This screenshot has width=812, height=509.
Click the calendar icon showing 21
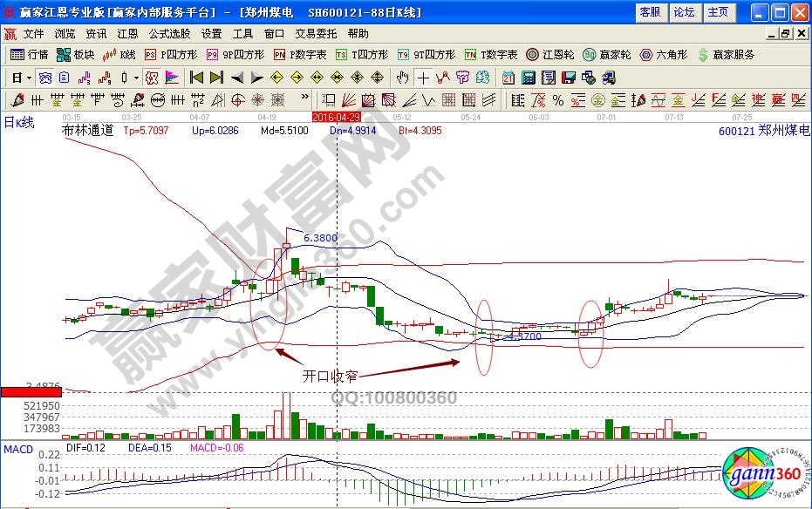click(508, 77)
